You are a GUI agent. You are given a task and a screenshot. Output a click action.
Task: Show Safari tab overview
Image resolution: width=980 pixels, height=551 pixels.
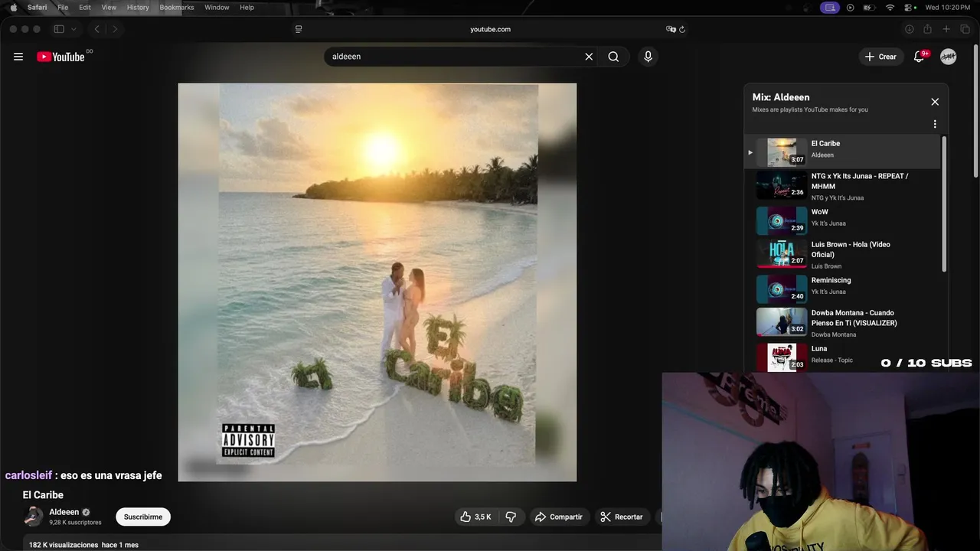(x=965, y=29)
